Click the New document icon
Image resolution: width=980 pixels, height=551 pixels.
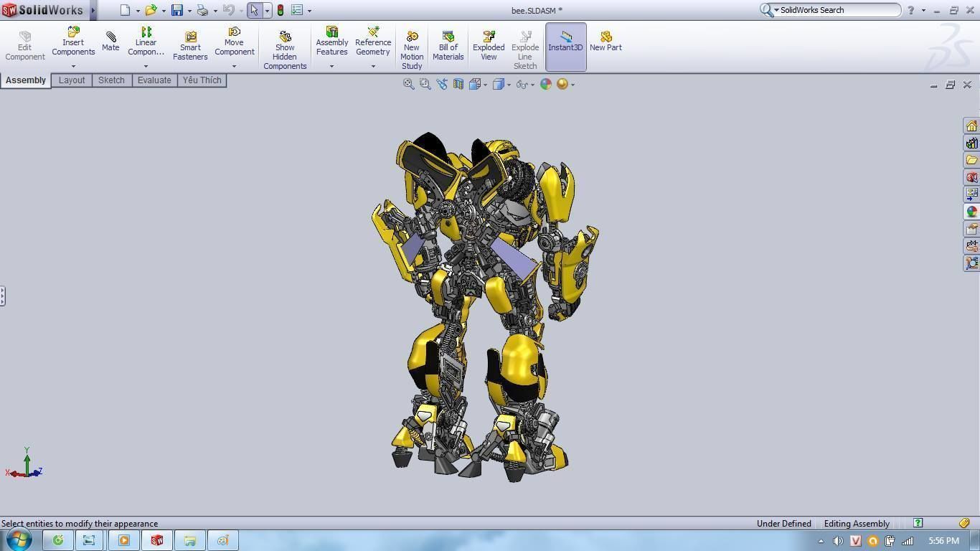click(x=125, y=10)
